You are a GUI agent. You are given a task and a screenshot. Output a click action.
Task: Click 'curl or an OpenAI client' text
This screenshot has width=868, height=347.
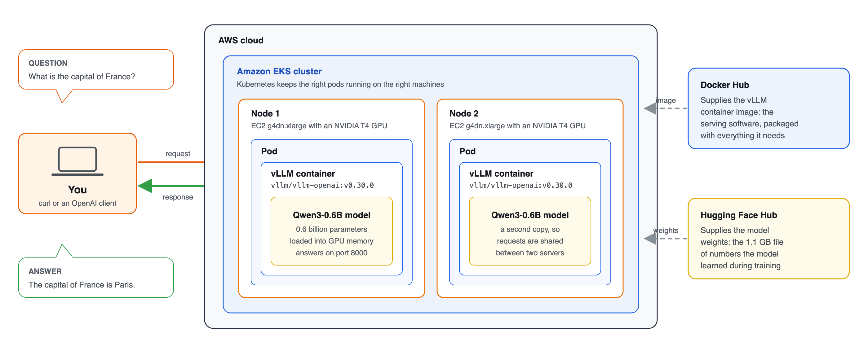[77, 203]
